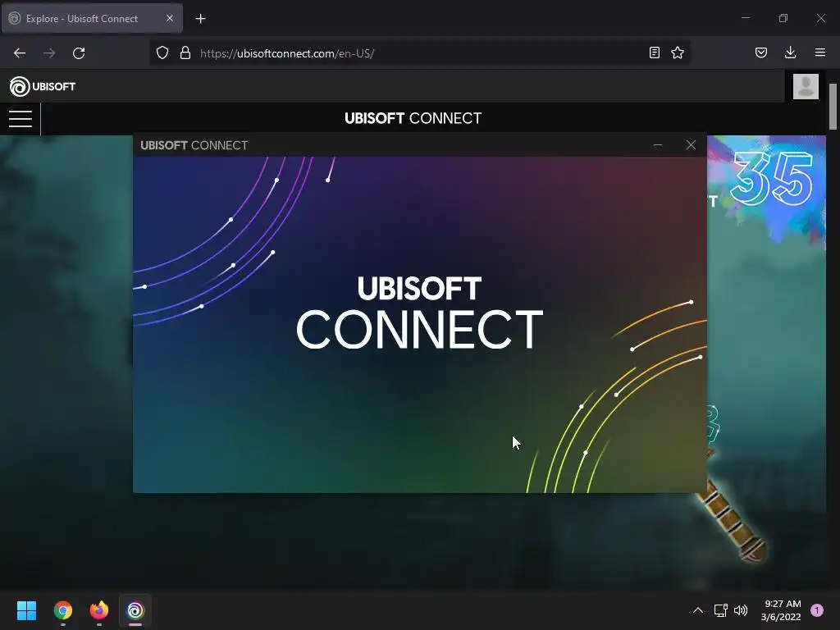840x630 pixels.
Task: Toggle reader view in address bar
Action: pyautogui.click(x=654, y=52)
